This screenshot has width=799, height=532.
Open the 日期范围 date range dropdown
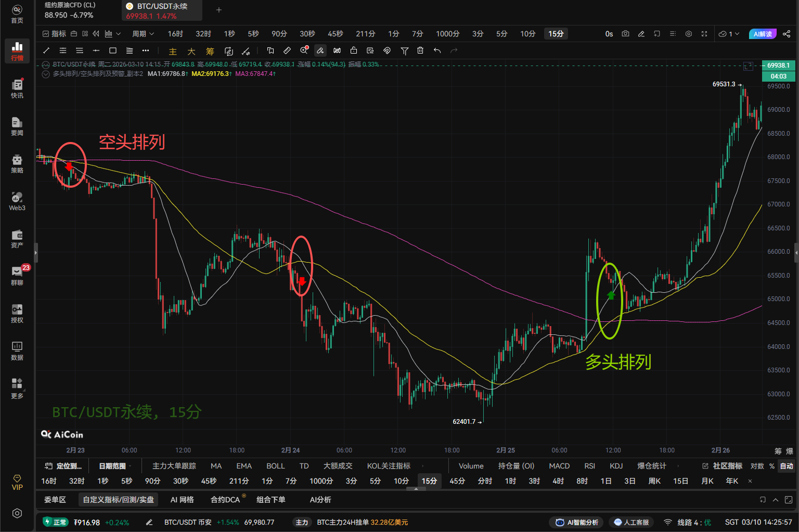tap(115, 466)
